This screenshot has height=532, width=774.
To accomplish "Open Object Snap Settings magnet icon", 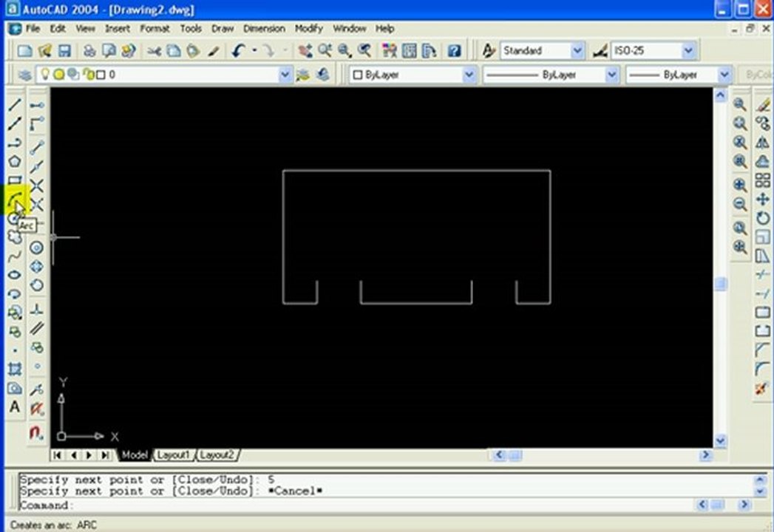I will [36, 433].
